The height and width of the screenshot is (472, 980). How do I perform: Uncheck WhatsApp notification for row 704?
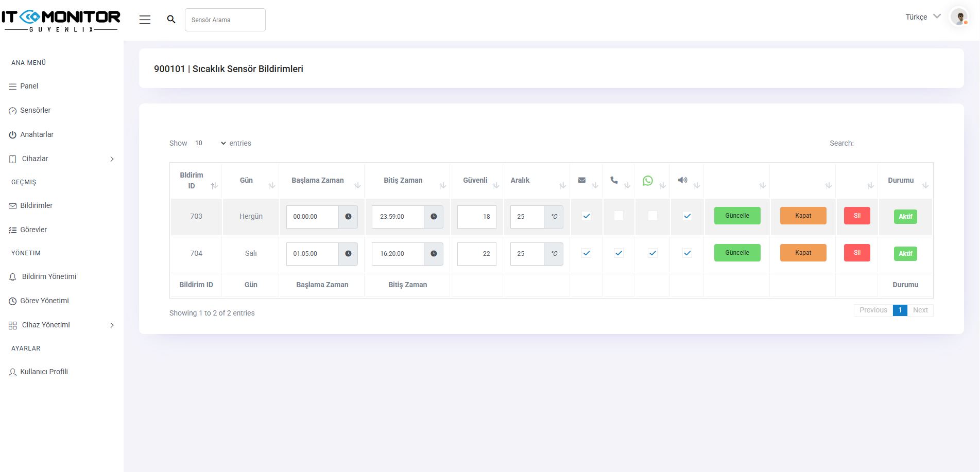coord(652,253)
